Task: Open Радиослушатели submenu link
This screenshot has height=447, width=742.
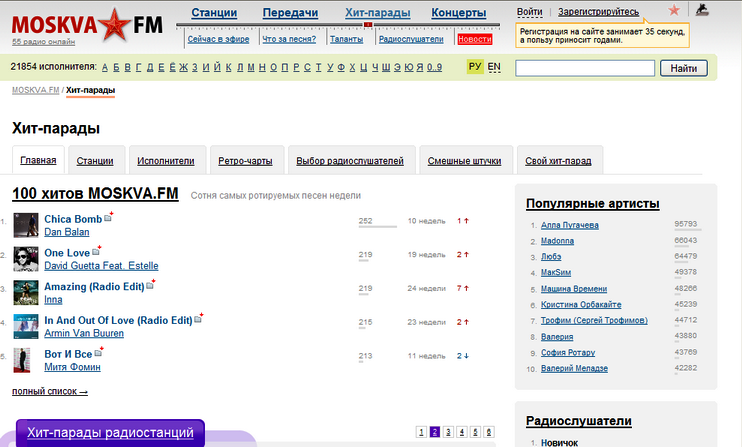Action: point(411,39)
